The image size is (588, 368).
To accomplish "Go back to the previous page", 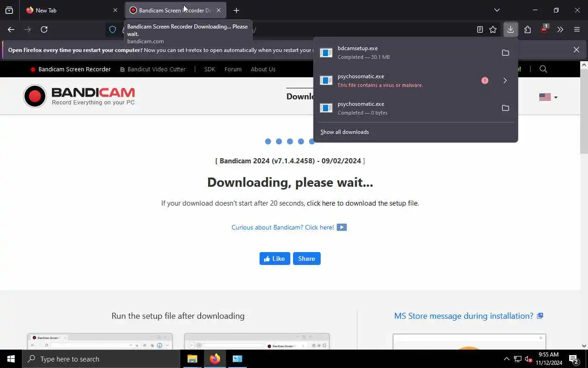I will coord(11,29).
